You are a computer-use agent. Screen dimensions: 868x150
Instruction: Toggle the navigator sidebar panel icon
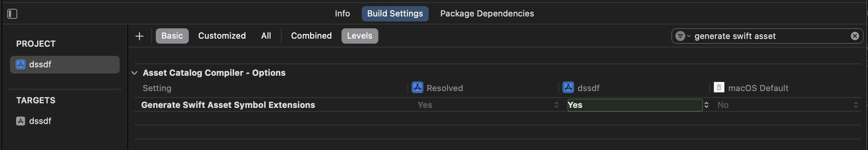click(12, 14)
